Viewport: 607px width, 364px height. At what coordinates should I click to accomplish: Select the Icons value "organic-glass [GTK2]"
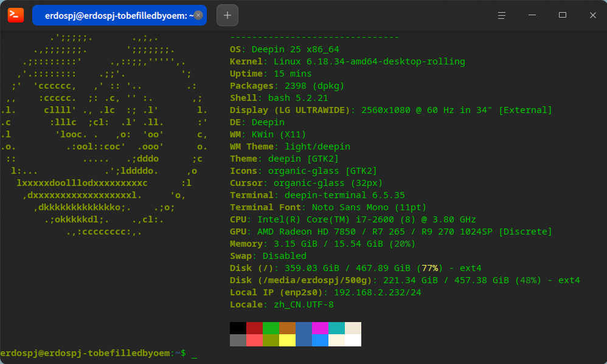(322, 171)
